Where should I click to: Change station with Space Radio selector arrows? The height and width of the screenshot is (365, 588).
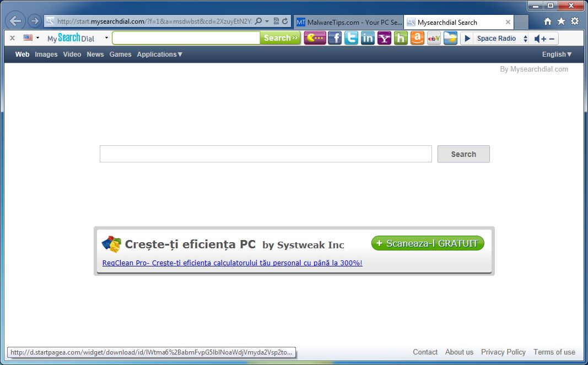point(525,38)
